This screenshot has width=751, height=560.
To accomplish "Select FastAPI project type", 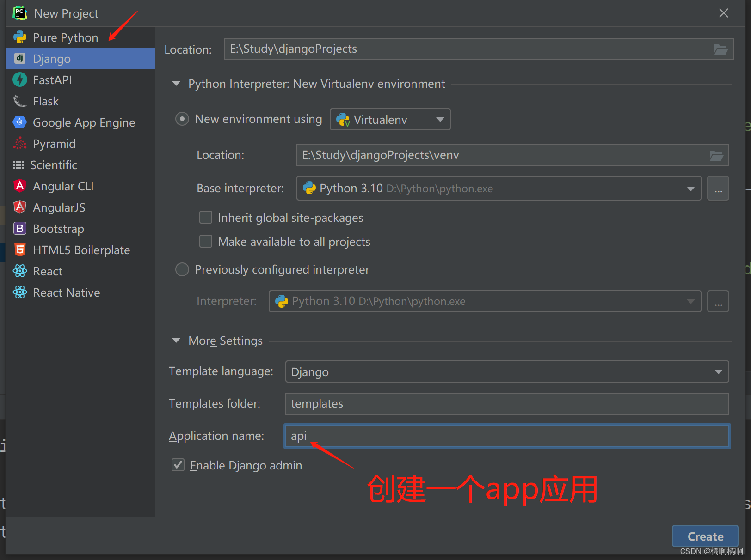I will tap(80, 80).
